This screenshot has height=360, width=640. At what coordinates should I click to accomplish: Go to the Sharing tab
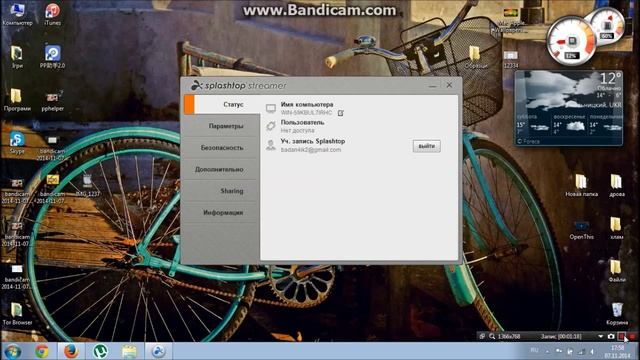[x=222, y=191]
